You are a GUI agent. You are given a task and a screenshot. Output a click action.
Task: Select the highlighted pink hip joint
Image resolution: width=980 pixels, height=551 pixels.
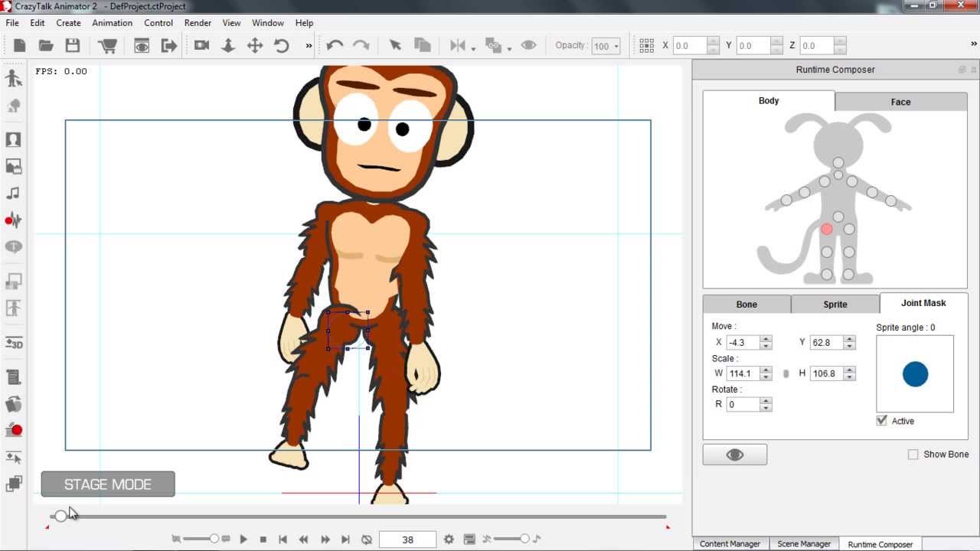point(827,230)
